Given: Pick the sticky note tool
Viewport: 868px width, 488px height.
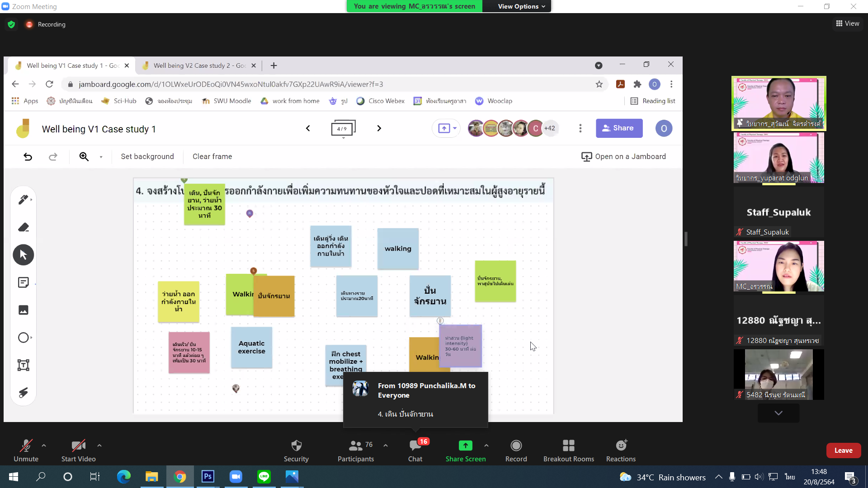Looking at the screenshot, I should [23, 282].
